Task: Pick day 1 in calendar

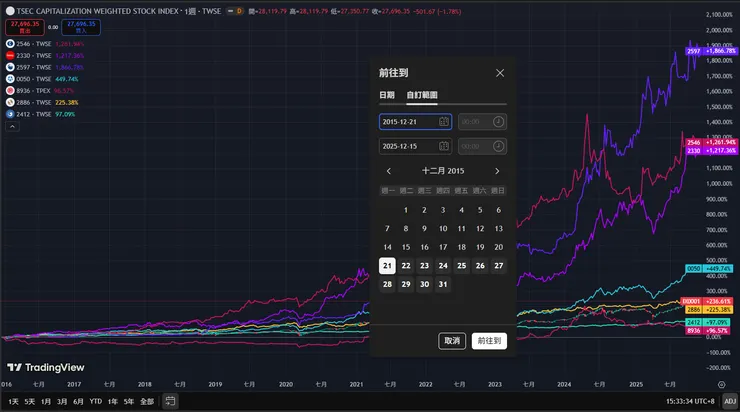Action: pyautogui.click(x=406, y=210)
